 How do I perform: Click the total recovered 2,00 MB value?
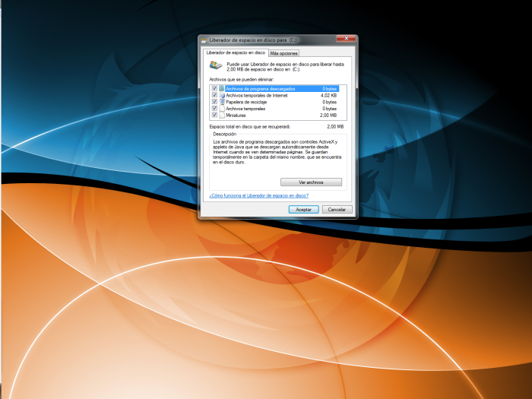(x=335, y=127)
